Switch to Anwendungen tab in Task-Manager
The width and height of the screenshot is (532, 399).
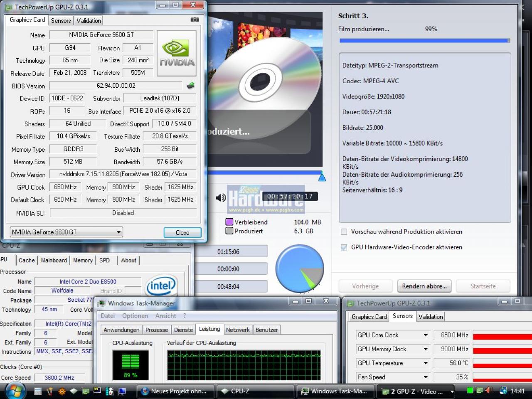point(121,330)
